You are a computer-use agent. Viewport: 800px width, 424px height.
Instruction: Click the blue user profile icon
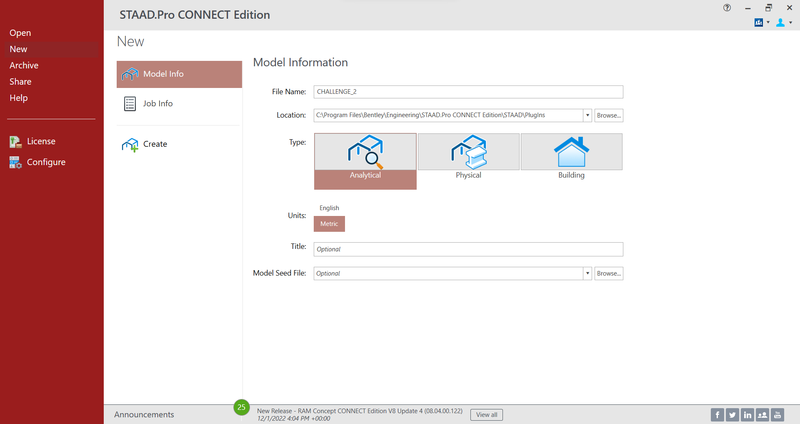[780, 22]
